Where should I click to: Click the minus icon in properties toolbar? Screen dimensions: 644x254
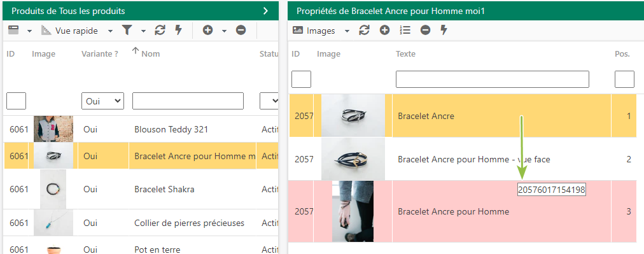click(x=426, y=30)
